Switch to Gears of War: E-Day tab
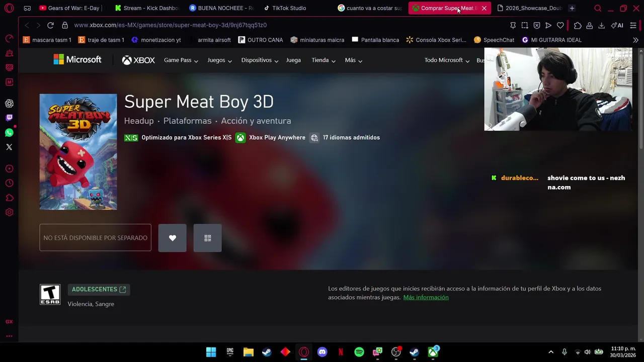The width and height of the screenshot is (644, 362). point(70,8)
